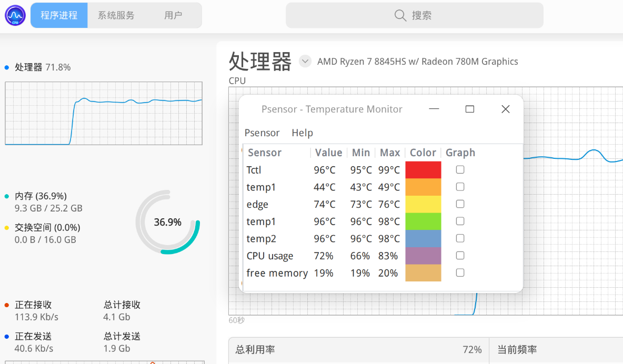Click the 交换空间 (0.0%) entry
Image resolution: width=623 pixels, height=364 pixels.
(x=47, y=227)
